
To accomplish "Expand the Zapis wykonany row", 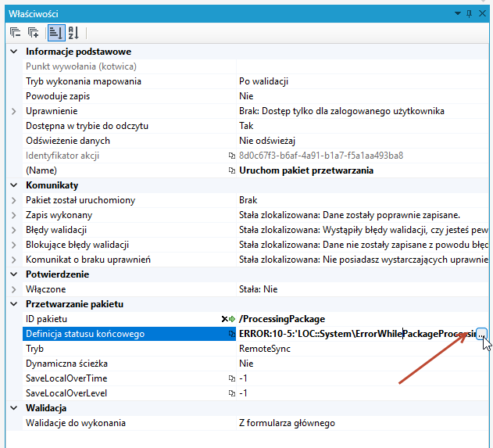I will [x=14, y=215].
